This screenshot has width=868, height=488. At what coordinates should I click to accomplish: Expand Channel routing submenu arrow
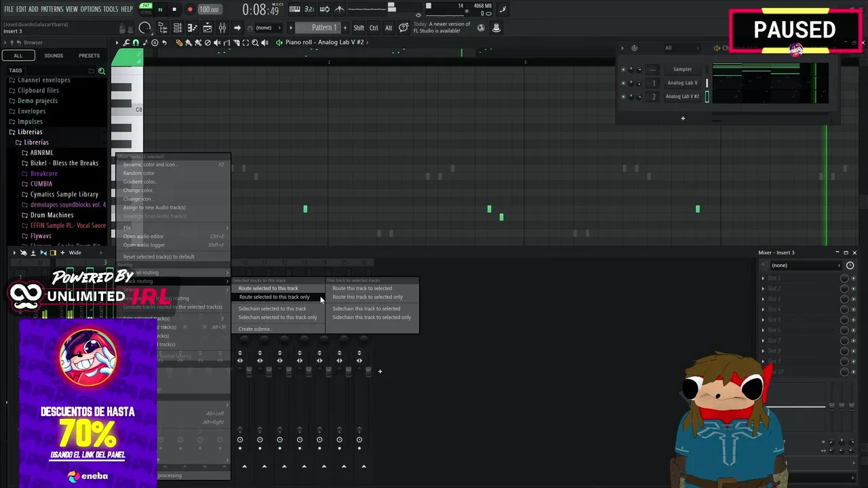click(227, 272)
